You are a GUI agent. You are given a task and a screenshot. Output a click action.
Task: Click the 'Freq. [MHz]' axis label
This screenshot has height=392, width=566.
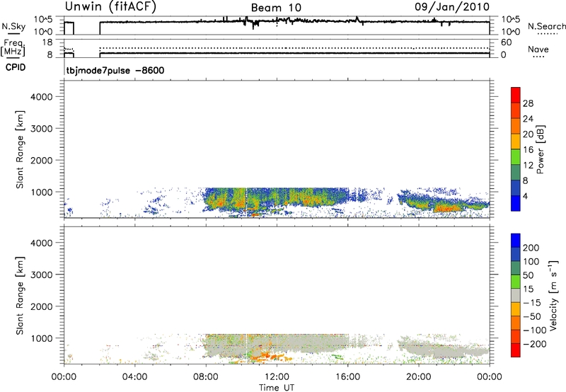tap(13, 47)
